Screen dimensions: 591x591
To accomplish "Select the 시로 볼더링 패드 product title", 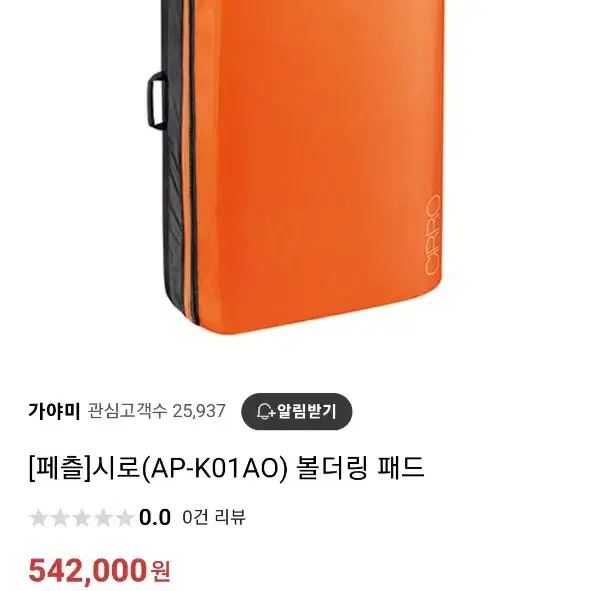I will click(227, 468).
